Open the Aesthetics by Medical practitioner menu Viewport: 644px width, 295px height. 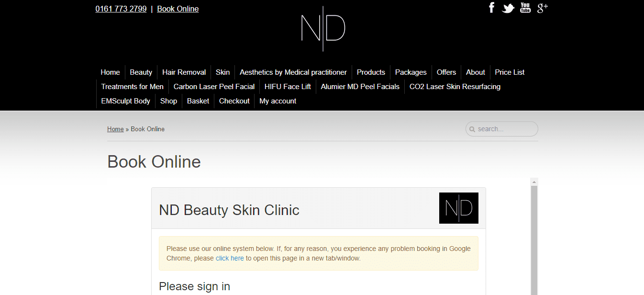tap(293, 72)
